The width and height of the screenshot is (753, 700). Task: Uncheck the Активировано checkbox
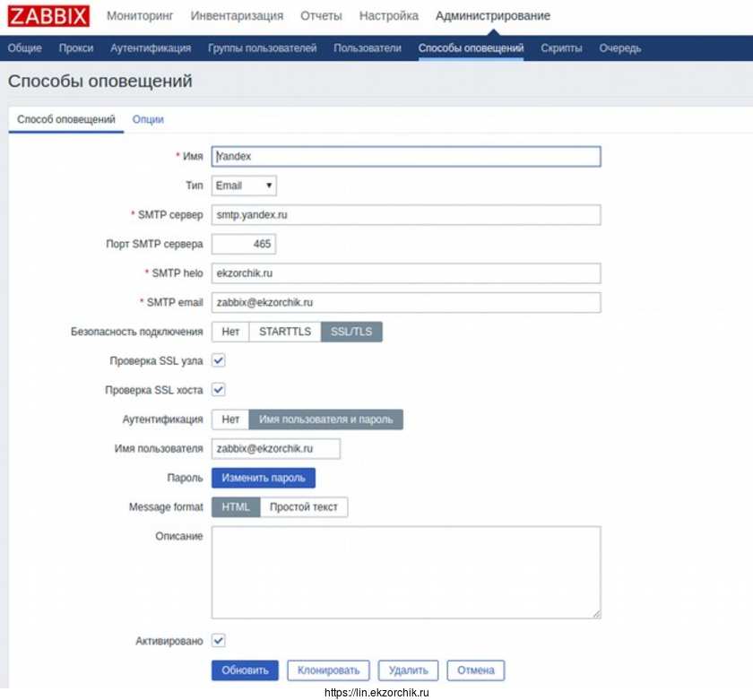(219, 640)
